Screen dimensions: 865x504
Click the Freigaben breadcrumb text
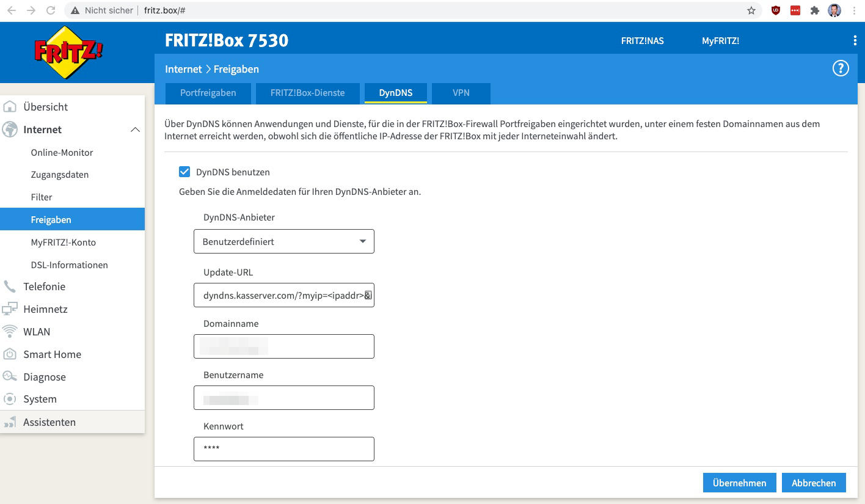(x=236, y=69)
